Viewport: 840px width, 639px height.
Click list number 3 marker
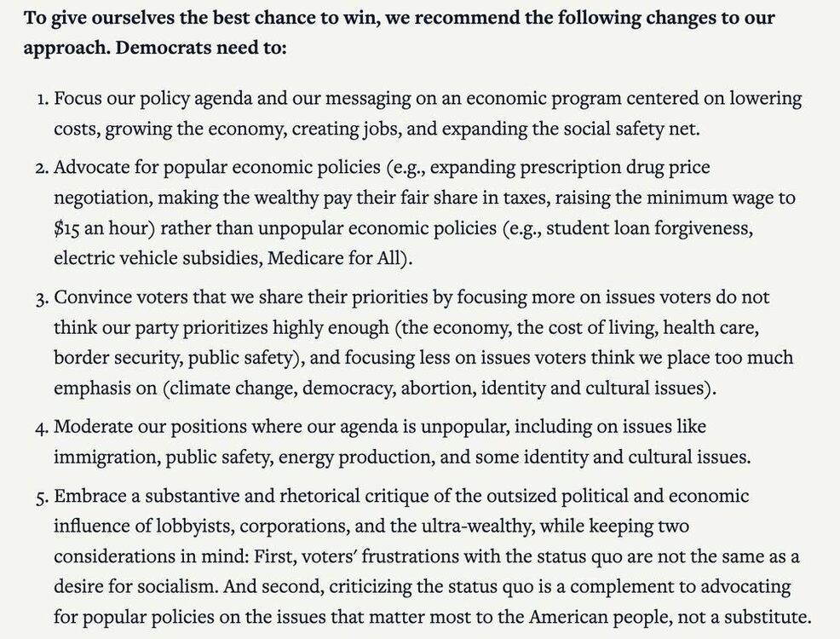(x=43, y=298)
